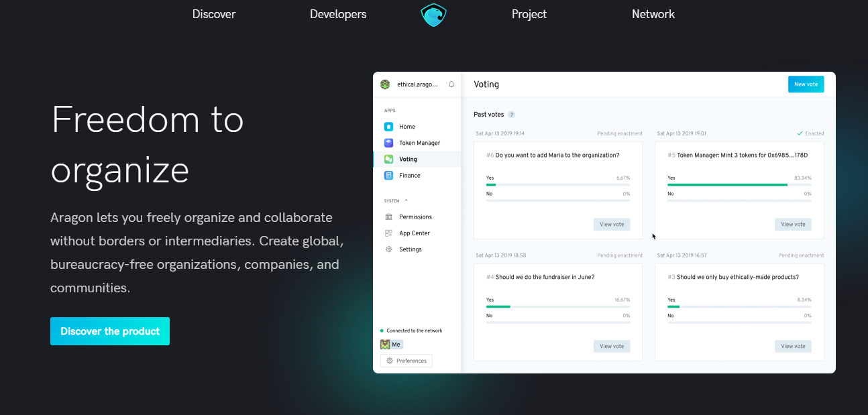Click the Me account identicon
Screen dimensions: 868x415
pyautogui.click(x=385, y=345)
